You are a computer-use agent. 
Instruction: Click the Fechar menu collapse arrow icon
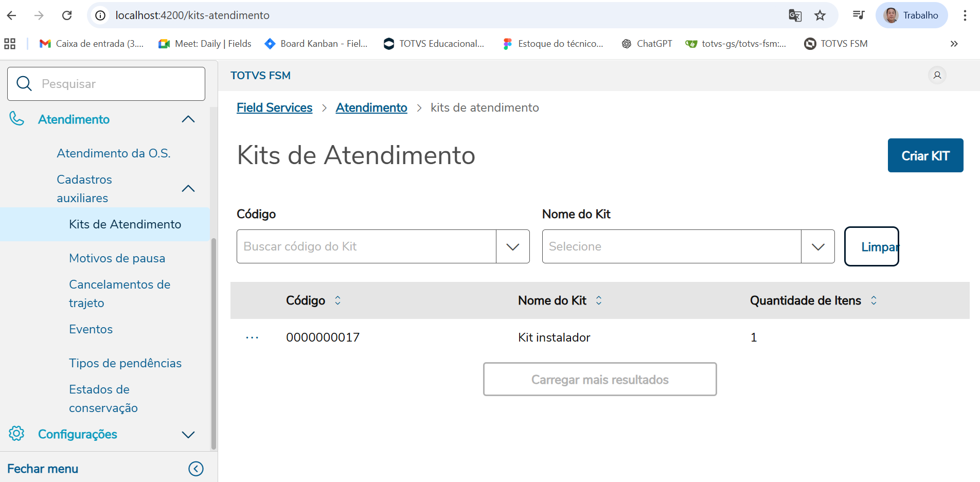pos(196,469)
